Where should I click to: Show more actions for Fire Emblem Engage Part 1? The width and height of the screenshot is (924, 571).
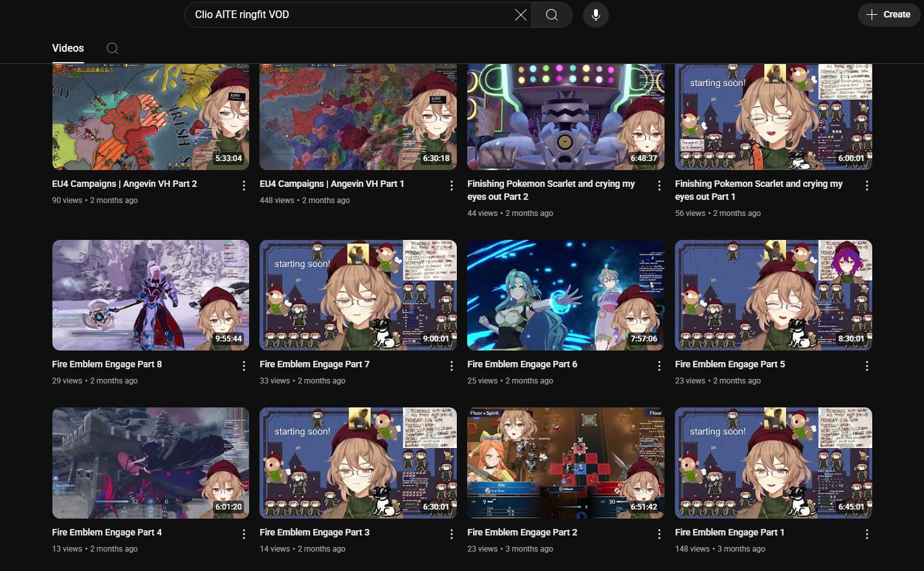(x=867, y=534)
